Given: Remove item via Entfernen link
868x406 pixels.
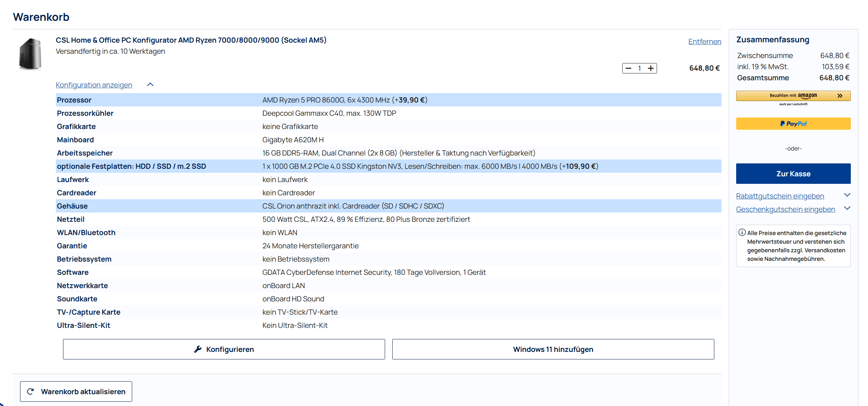Looking at the screenshot, I should point(704,42).
